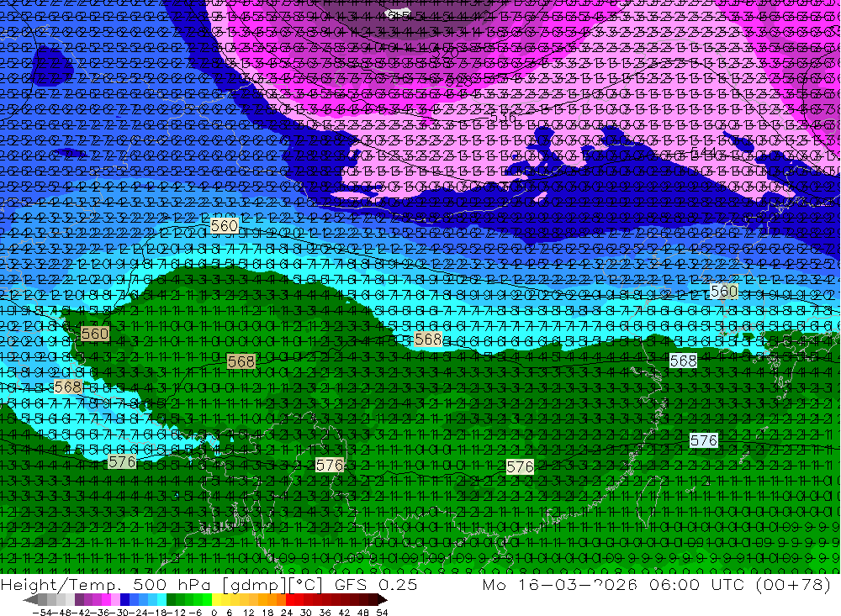The height and width of the screenshot is (616, 841).
Task: Click the '-12' legend value
Action: point(176,613)
